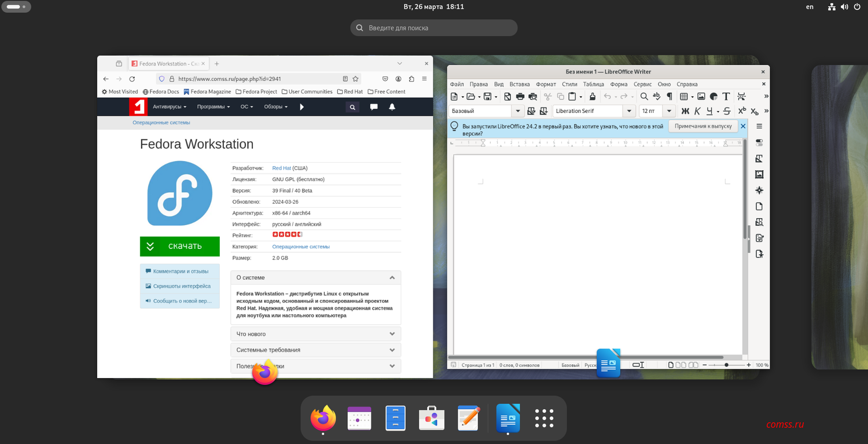Click Update Selected Style icon in Writer
The image size is (868, 444).
tap(531, 111)
